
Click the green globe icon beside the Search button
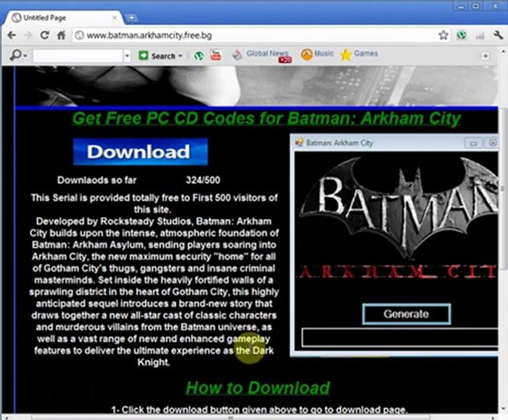(199, 55)
